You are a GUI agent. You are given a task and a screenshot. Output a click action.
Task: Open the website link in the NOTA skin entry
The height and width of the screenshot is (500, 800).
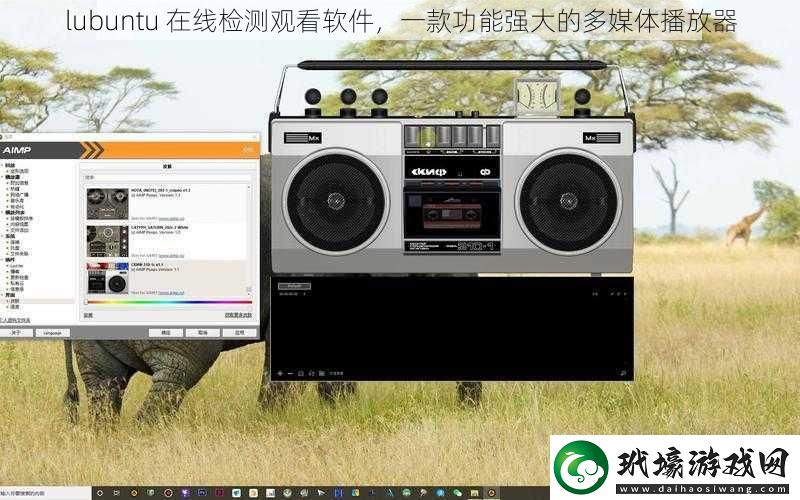(x=171, y=218)
